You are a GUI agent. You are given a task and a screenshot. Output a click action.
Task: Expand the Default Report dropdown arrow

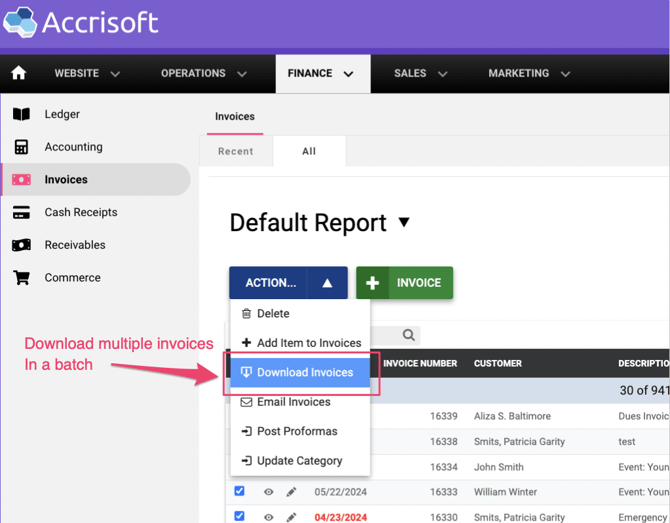point(404,222)
